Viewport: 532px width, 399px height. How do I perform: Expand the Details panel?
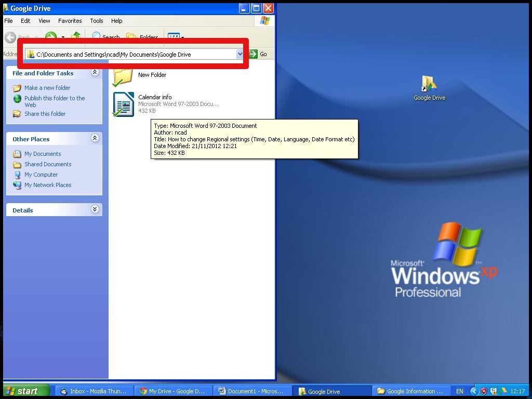[x=95, y=209]
